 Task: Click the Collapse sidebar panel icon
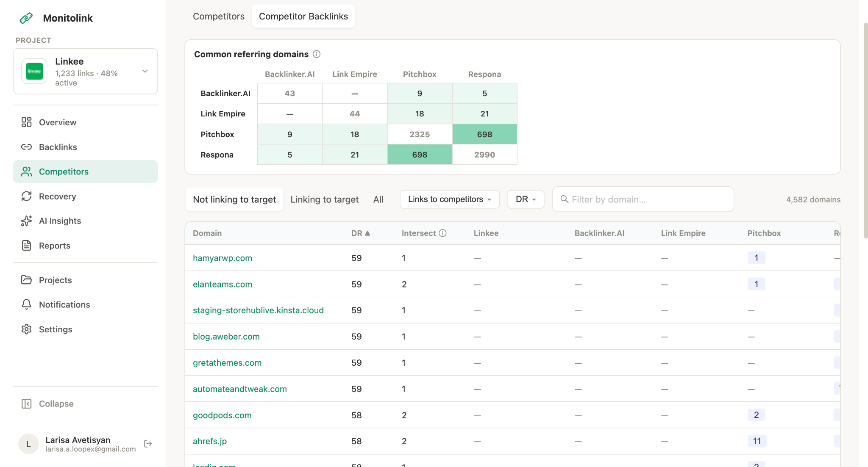(x=26, y=403)
